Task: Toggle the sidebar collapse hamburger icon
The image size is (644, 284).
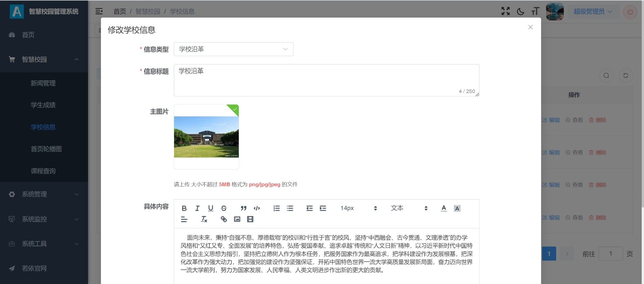Action: (99, 11)
